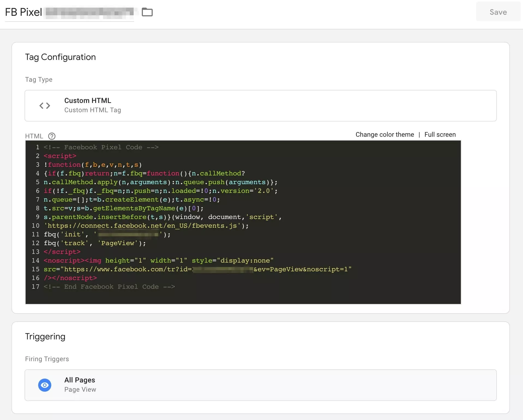Click the Custom HTML code brackets icon
The image size is (523, 420).
point(45,106)
